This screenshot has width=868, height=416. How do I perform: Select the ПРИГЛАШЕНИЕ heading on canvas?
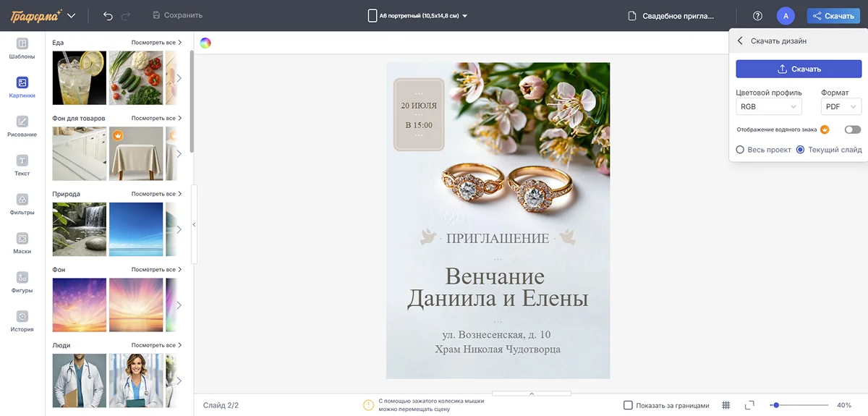point(498,238)
